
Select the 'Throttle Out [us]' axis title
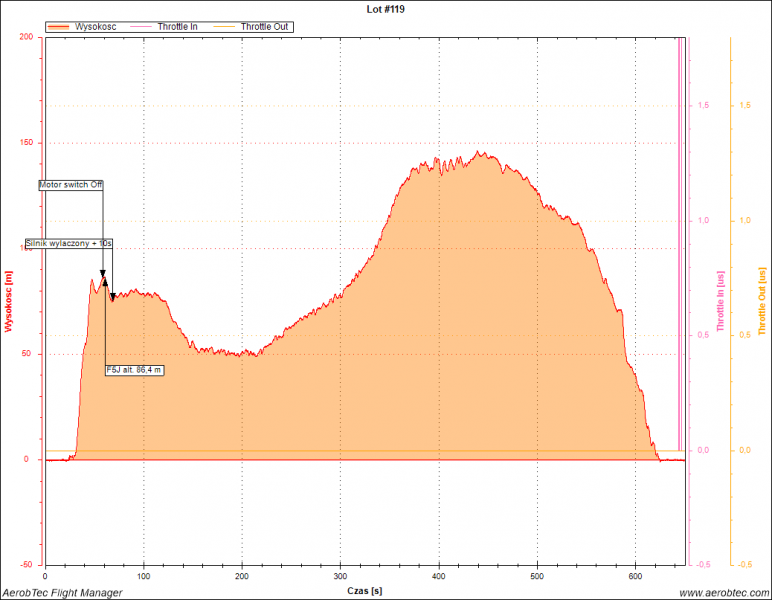point(762,301)
